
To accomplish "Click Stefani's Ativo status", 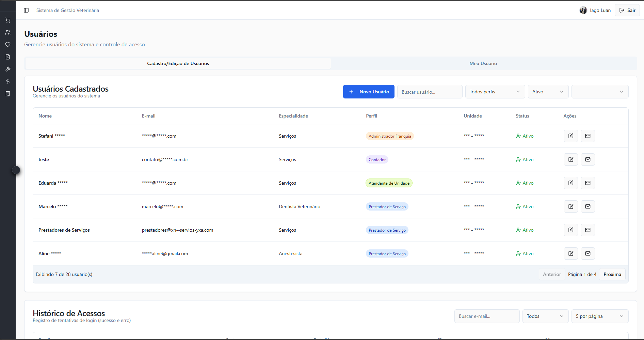I will pos(525,136).
